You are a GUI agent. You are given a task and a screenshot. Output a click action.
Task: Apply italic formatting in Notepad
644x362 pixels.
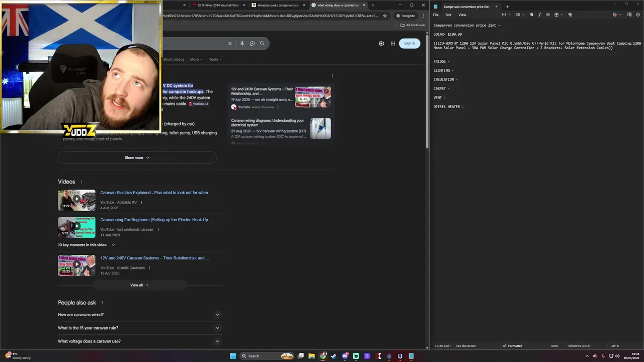tap(539, 15)
